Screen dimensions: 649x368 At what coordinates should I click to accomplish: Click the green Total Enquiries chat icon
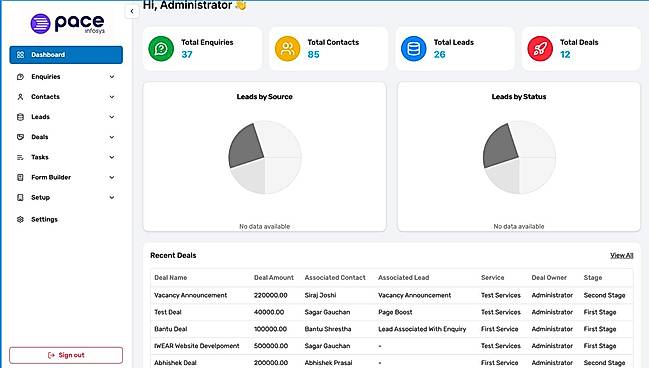click(x=161, y=48)
